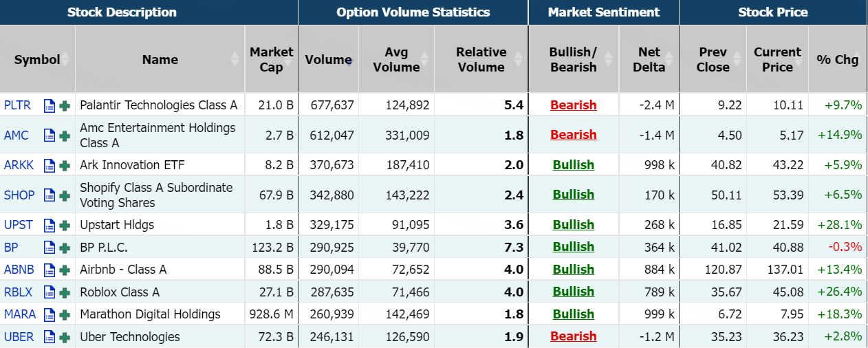Select the Market Sentiment header group
Viewport: 868px width, 348px height.
point(604,12)
